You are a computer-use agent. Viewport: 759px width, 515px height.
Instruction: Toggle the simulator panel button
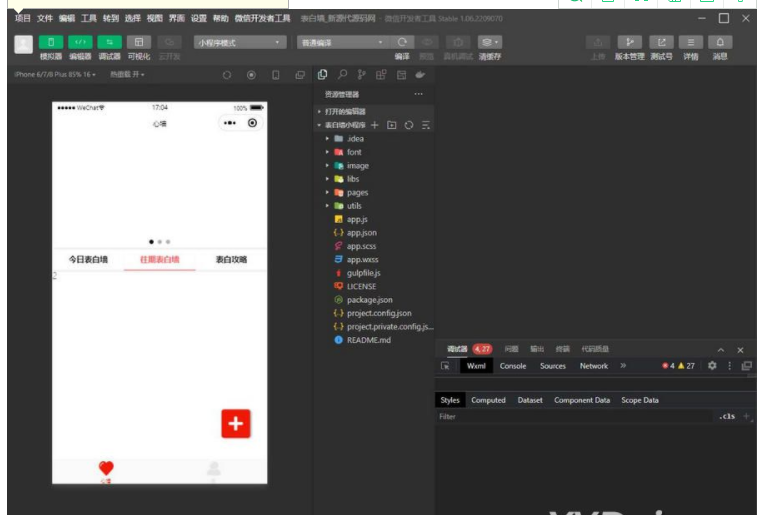click(x=50, y=42)
